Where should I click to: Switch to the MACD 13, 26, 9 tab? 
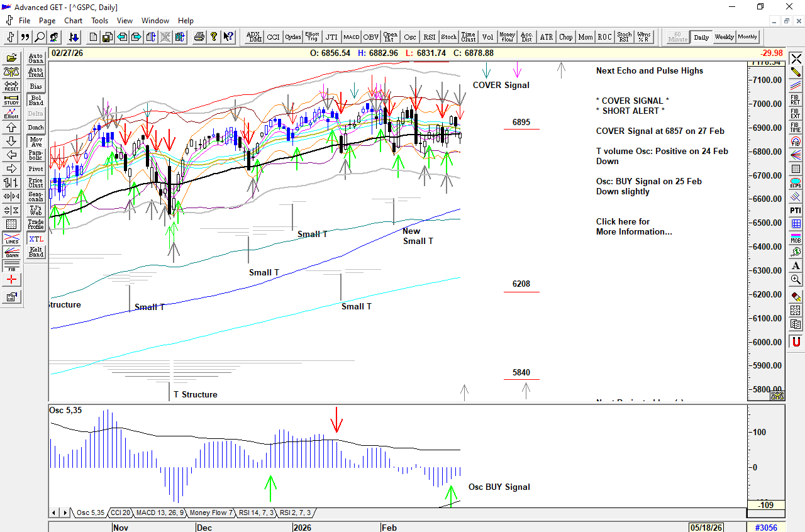click(160, 513)
